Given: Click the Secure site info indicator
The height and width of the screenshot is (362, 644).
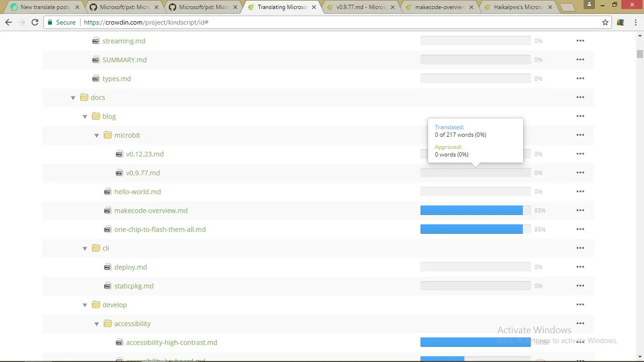Looking at the screenshot, I should click(62, 22).
